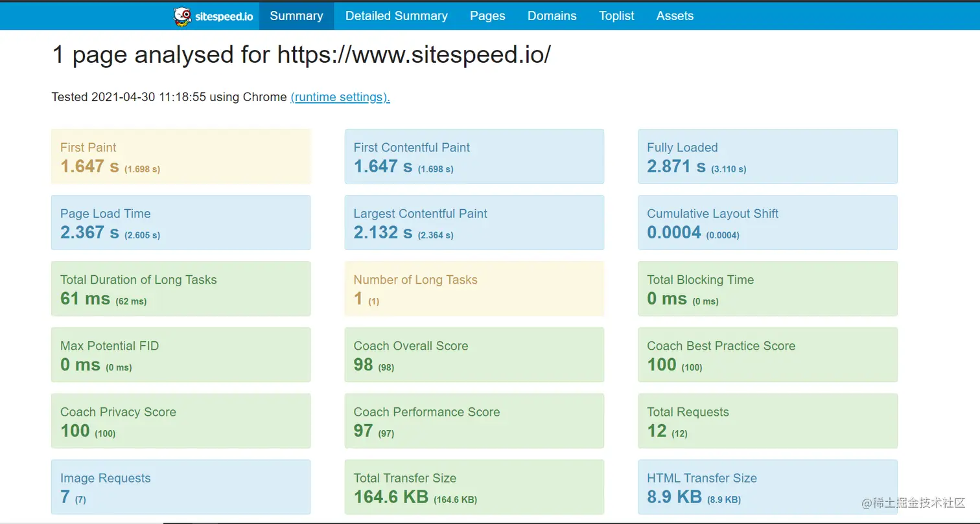Click the Cumulative Layout Shift value 0.0004
980x524 pixels.
point(674,233)
